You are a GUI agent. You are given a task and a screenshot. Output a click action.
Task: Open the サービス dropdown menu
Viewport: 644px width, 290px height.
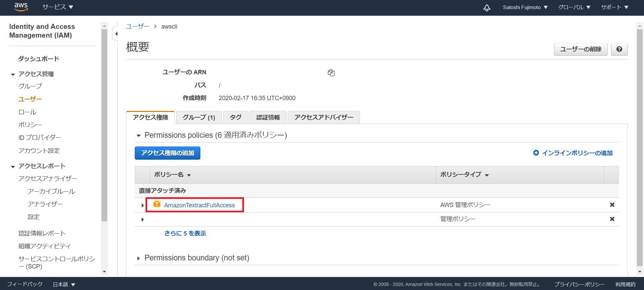point(58,7)
